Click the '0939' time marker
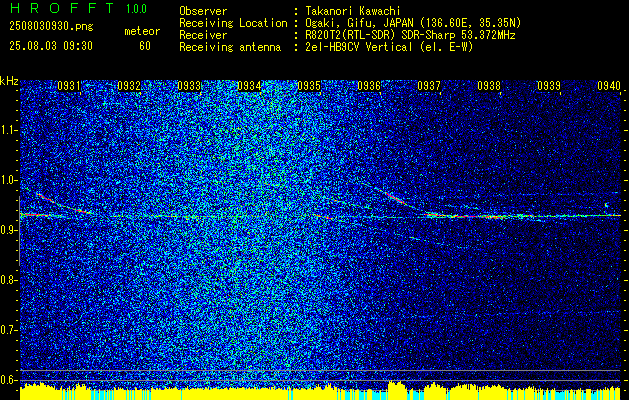Image resolution: width=629 pixels, height=400 pixels. [549, 86]
